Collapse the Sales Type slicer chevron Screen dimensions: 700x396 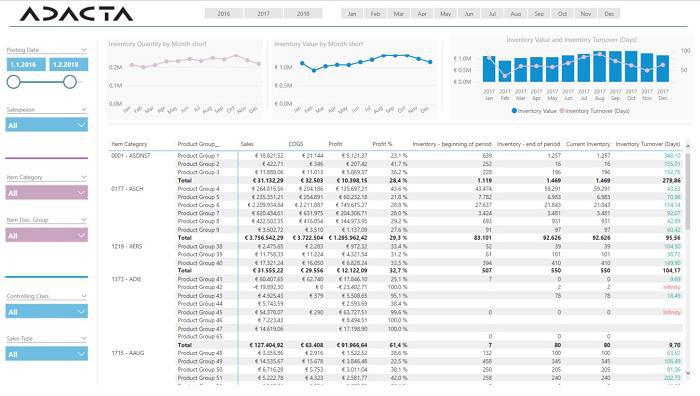point(84,338)
